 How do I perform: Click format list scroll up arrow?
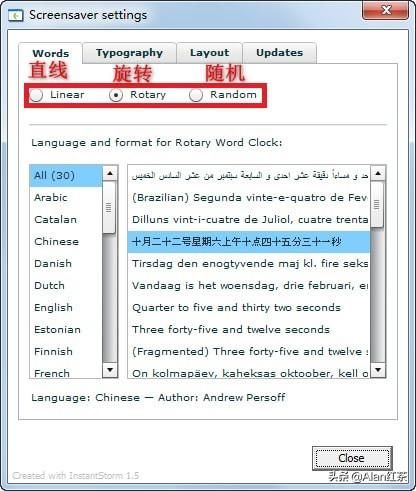tap(378, 173)
